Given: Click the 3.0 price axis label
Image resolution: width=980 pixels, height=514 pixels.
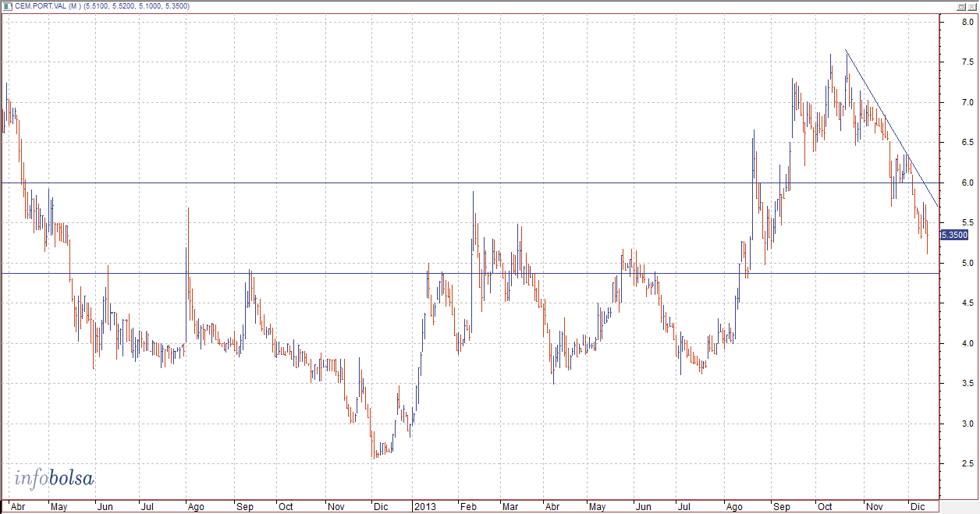Looking at the screenshot, I should [x=967, y=424].
